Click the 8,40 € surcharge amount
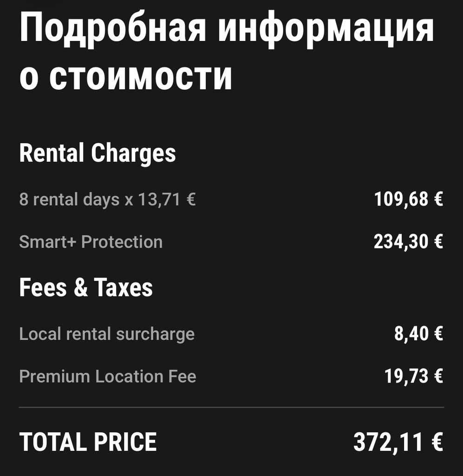This screenshot has height=476, width=463. click(418, 334)
